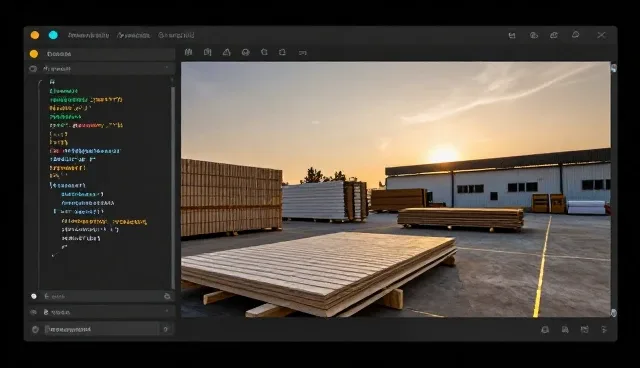Click the back-arrow icon beside the white dot

(47, 296)
